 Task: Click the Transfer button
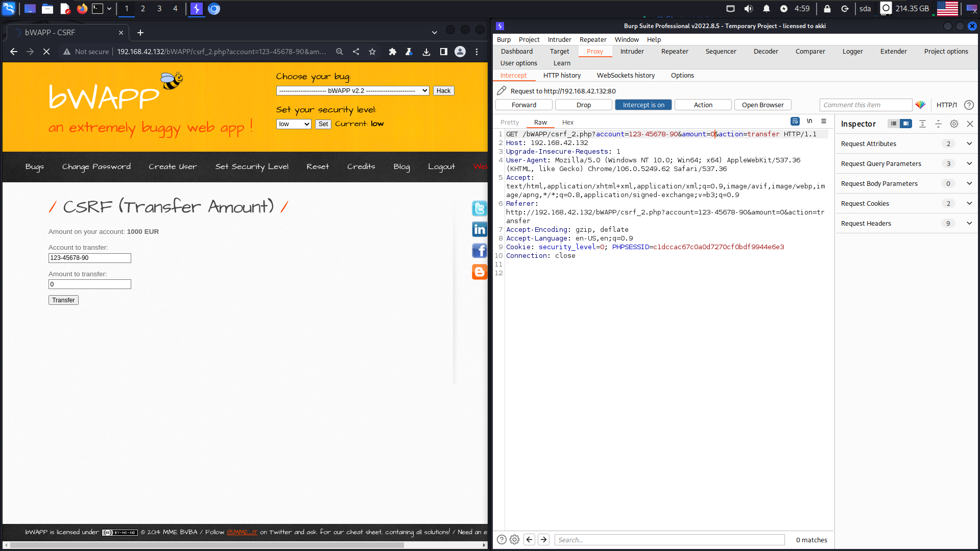click(63, 300)
